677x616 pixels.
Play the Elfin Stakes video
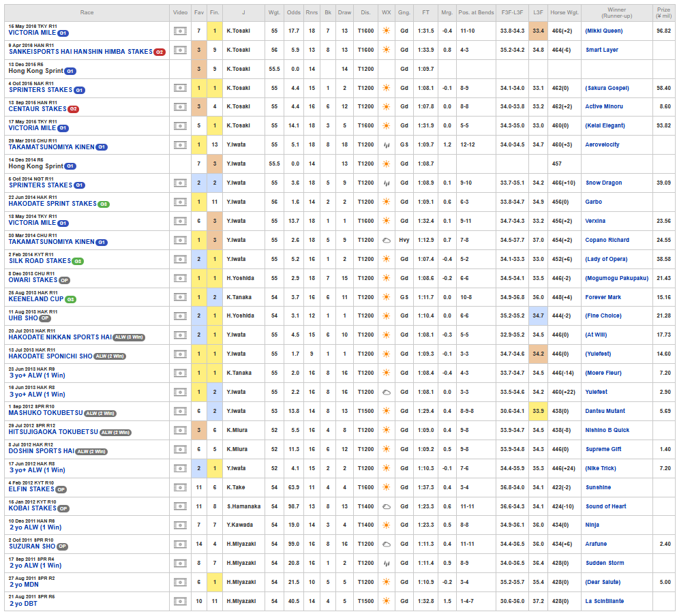(x=180, y=487)
